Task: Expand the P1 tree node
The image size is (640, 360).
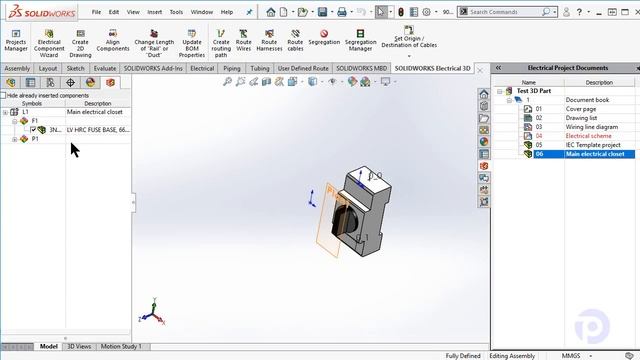Action: click(14, 139)
